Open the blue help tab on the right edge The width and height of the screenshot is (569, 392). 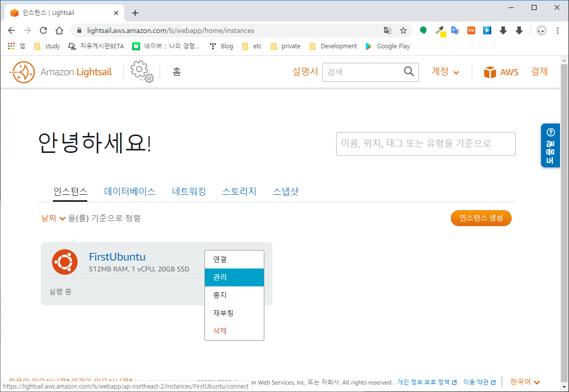[x=550, y=145]
